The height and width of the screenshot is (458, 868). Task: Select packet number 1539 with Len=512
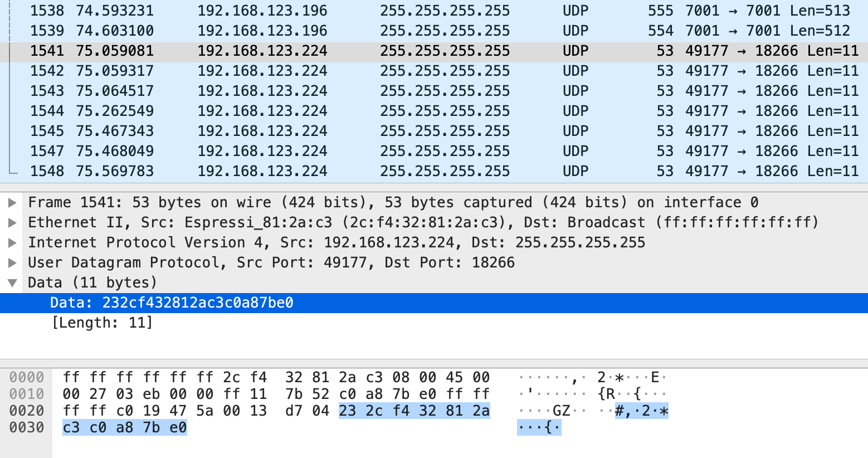tap(434, 31)
